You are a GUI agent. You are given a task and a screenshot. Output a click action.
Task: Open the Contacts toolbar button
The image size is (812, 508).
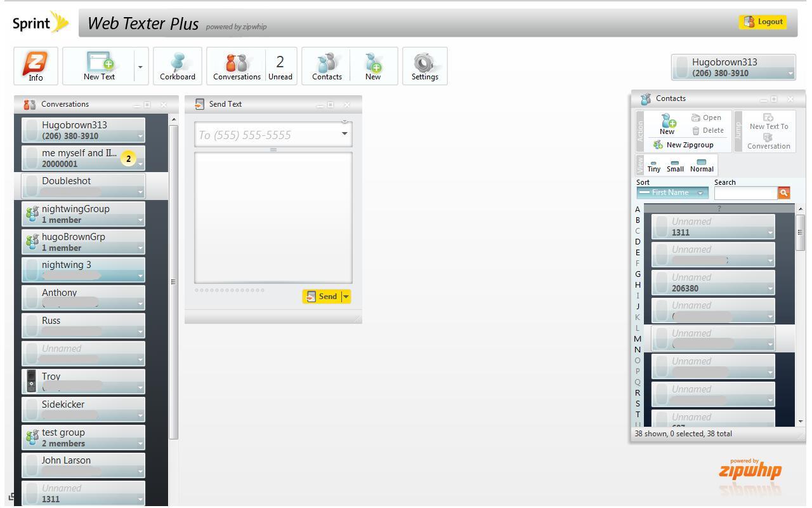[327, 66]
